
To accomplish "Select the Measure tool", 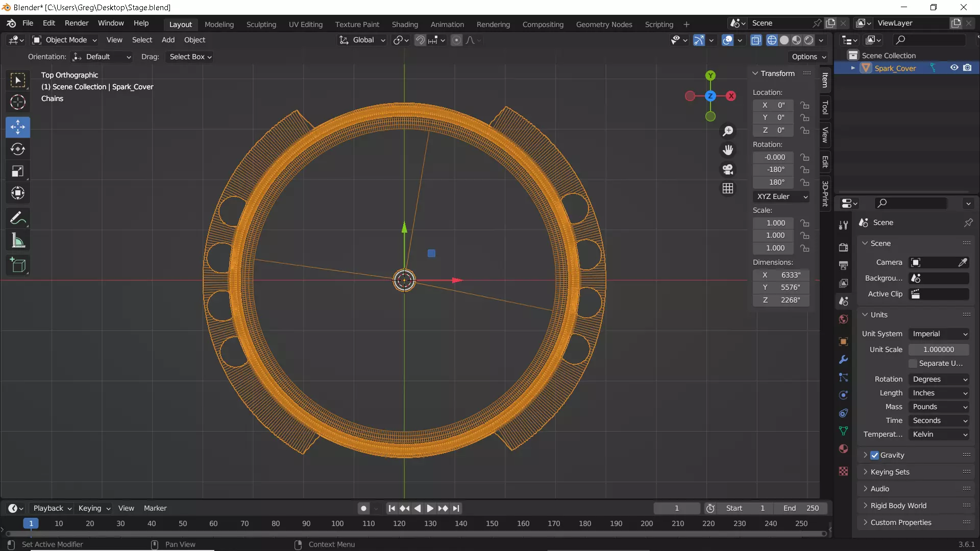I will pyautogui.click(x=18, y=241).
